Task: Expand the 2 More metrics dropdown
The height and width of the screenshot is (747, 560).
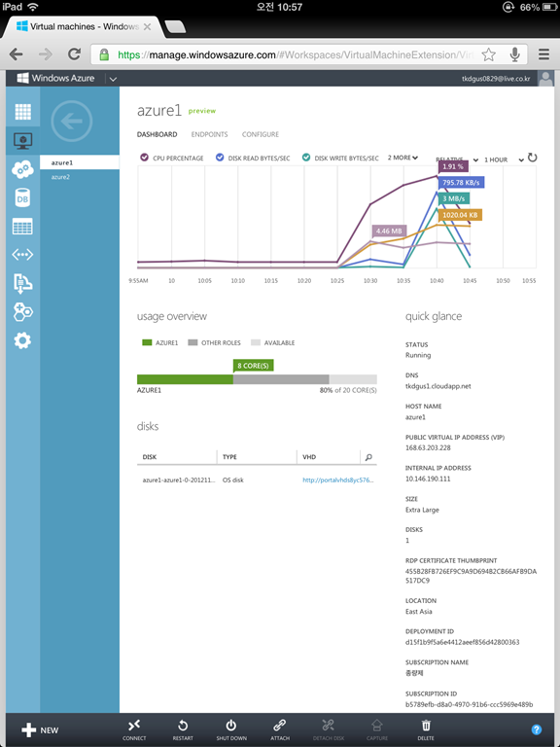Action: click(x=402, y=158)
